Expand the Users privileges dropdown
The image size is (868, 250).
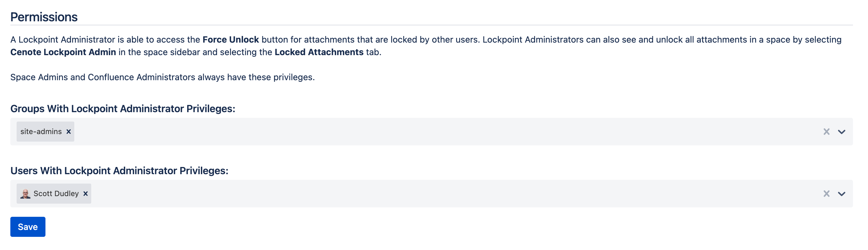tap(841, 194)
